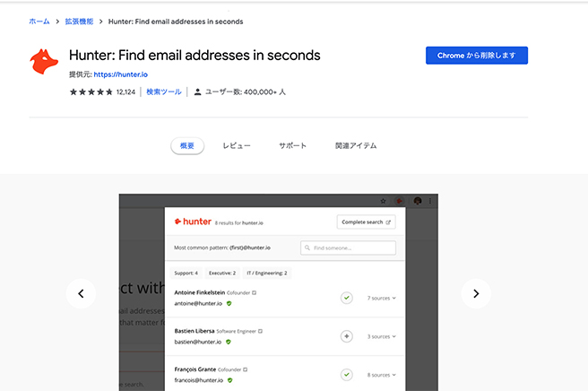This screenshot has height=391, width=588.
Task: Add Bastien Libersa with plus icon
Action: click(347, 336)
